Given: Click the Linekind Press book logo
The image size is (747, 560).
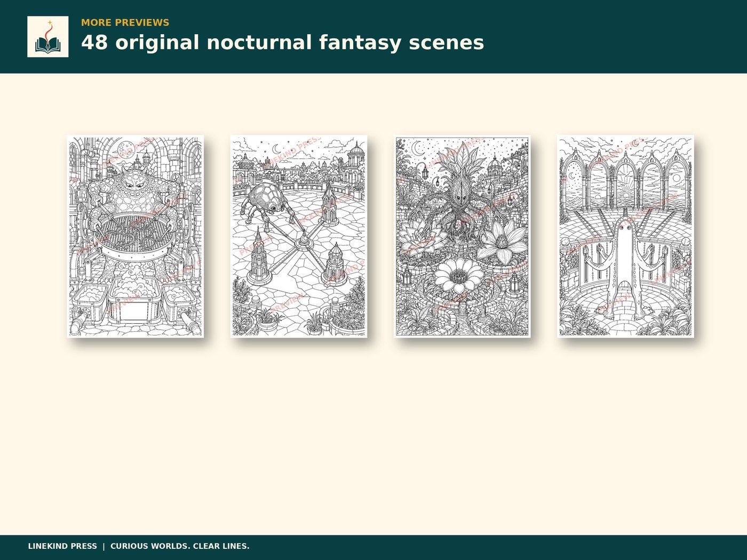Looking at the screenshot, I should (x=47, y=37).
